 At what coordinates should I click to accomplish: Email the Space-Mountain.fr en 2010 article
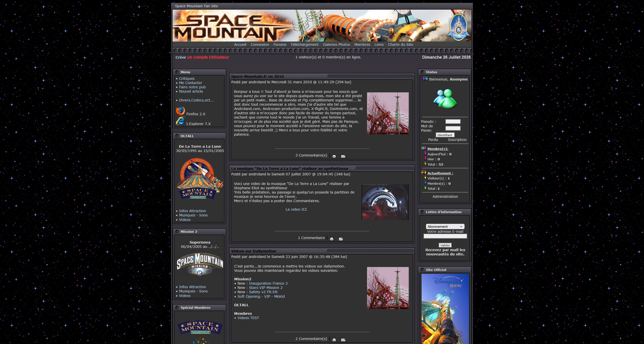click(x=343, y=156)
